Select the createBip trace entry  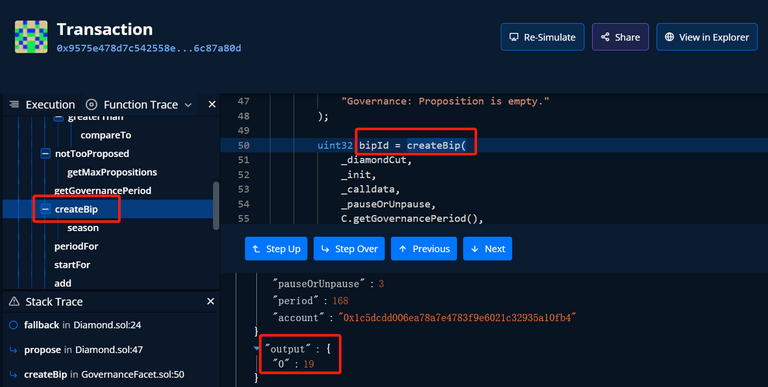76,209
